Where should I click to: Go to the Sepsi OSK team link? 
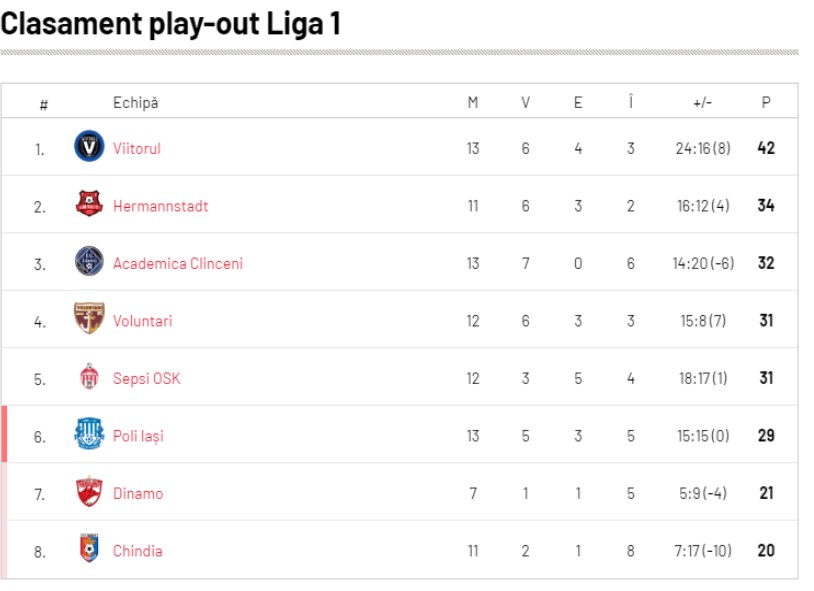pos(146,379)
